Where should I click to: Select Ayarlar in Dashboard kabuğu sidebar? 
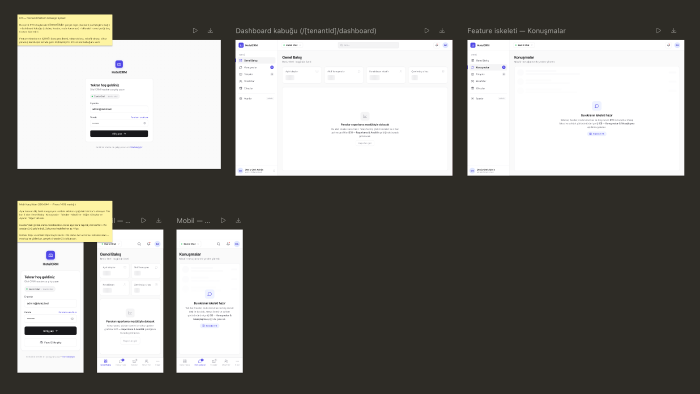coord(256,98)
